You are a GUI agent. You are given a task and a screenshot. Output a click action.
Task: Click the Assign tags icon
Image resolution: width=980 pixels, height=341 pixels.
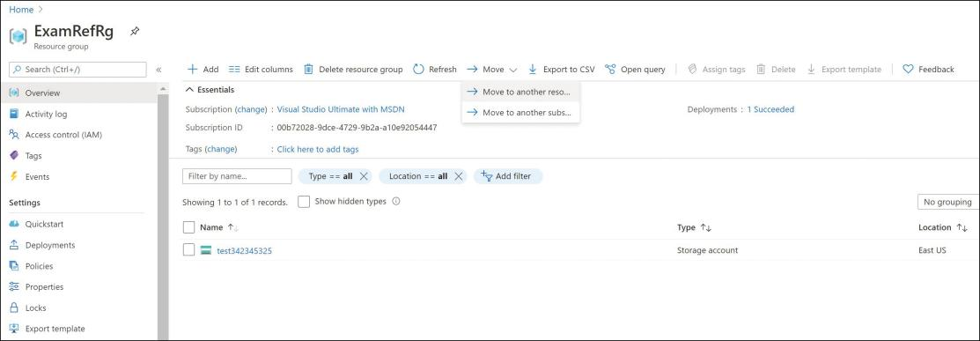[x=692, y=70]
